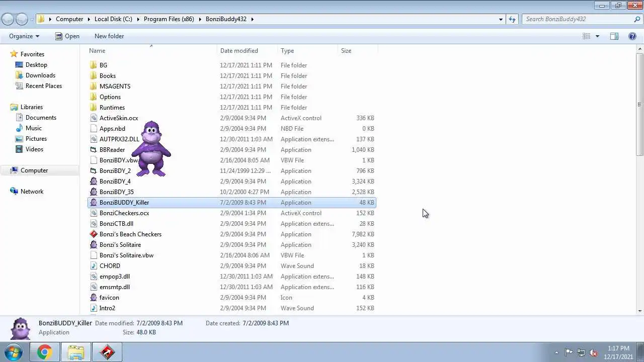
Task: Expand the arrow after Computer in breadcrumb
Action: pyautogui.click(x=89, y=19)
